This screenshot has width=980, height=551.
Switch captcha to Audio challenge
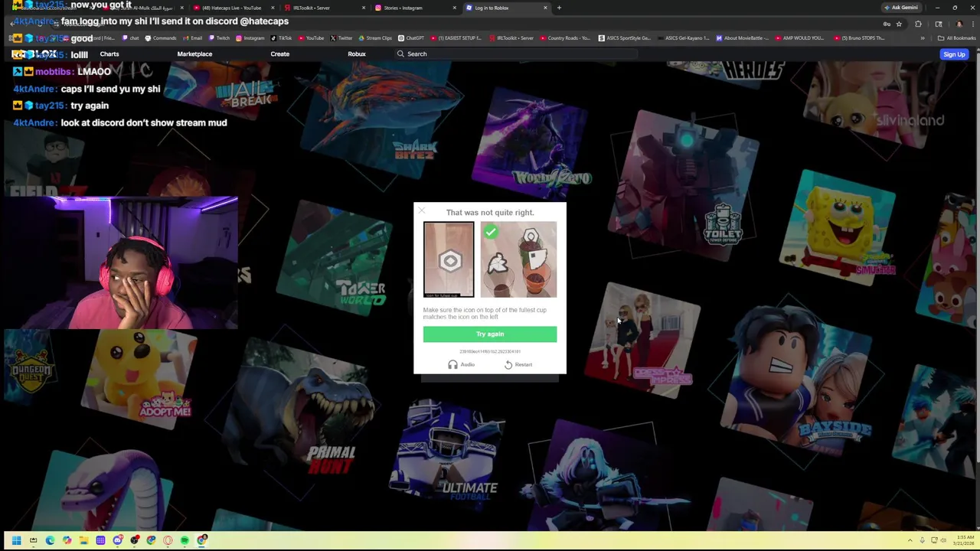[x=462, y=364]
